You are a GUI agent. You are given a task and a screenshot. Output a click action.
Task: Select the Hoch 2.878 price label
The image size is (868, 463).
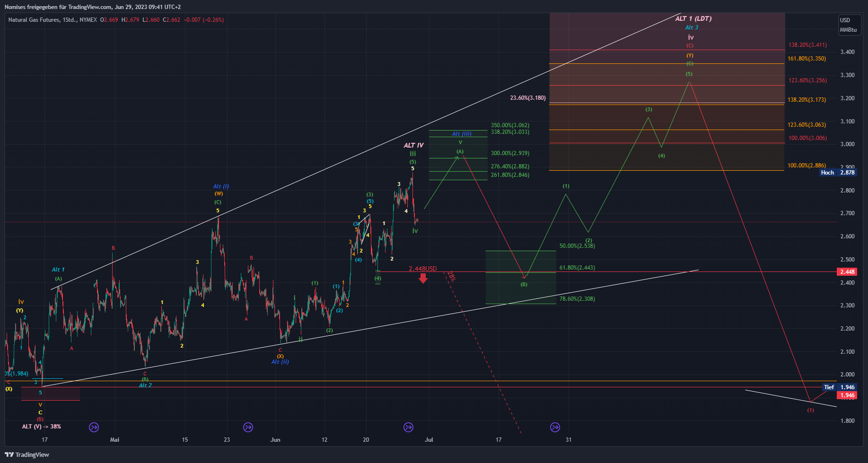pyautogui.click(x=838, y=173)
